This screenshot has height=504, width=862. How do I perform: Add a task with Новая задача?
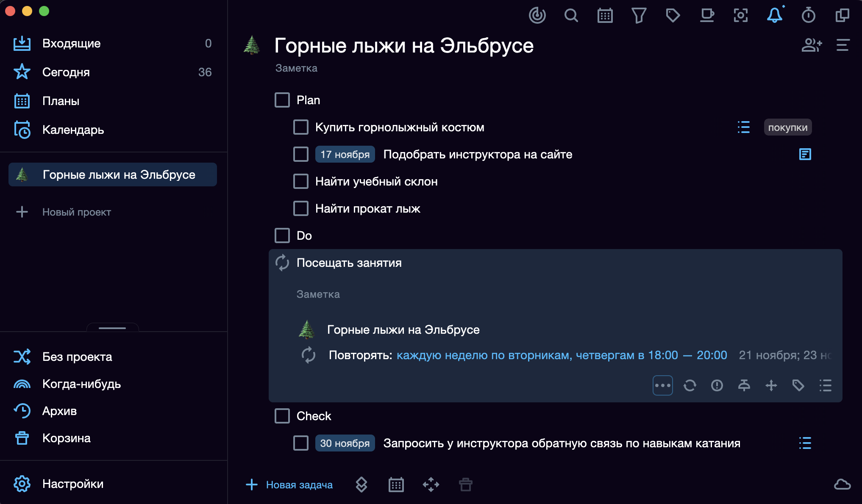click(289, 485)
